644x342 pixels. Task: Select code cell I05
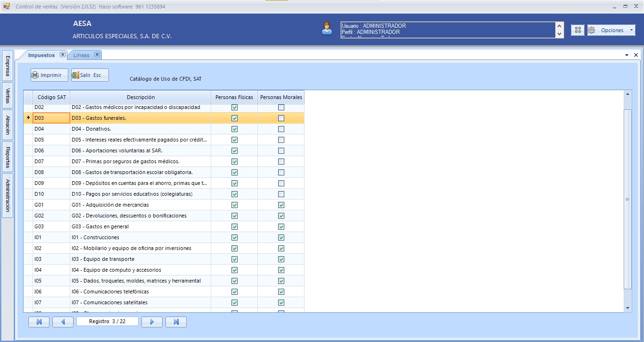(52, 281)
